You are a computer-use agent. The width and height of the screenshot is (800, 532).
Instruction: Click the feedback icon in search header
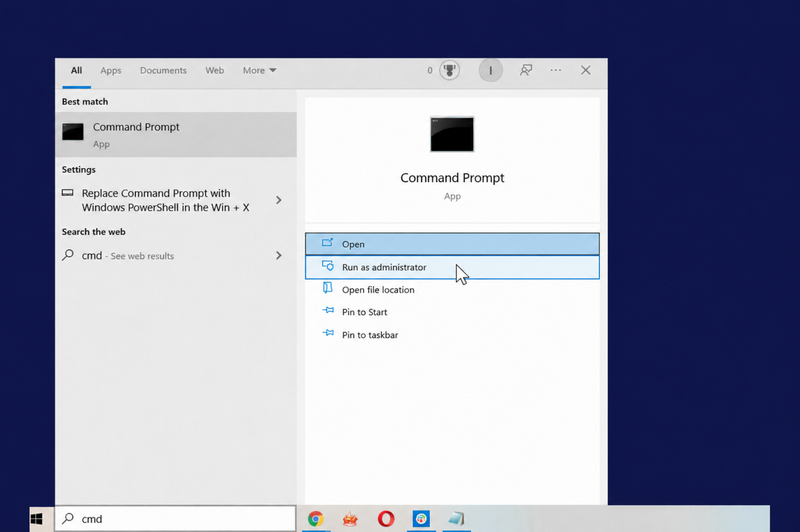coord(526,70)
